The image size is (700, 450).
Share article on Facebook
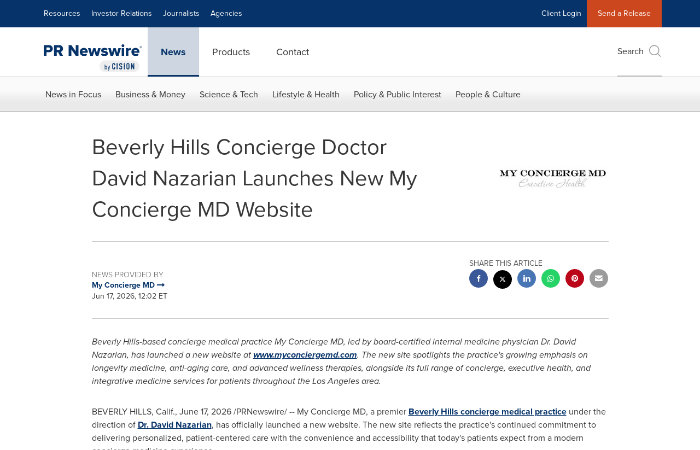click(x=478, y=279)
